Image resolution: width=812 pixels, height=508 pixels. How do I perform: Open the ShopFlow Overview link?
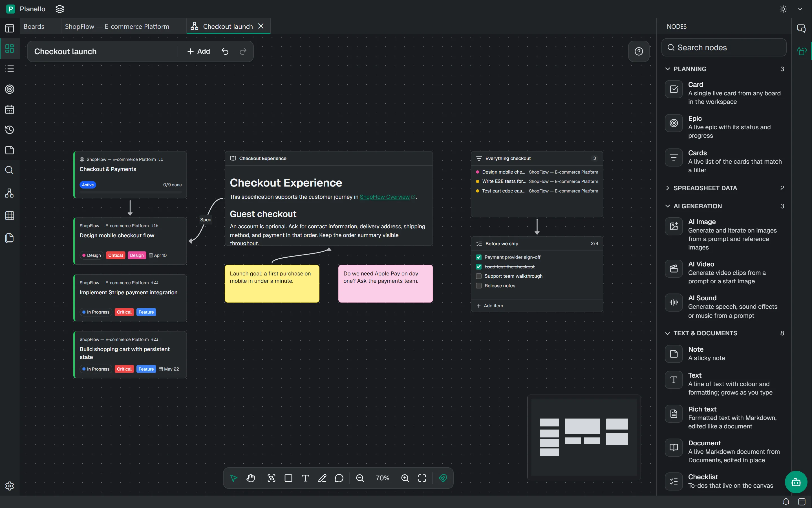click(x=385, y=197)
